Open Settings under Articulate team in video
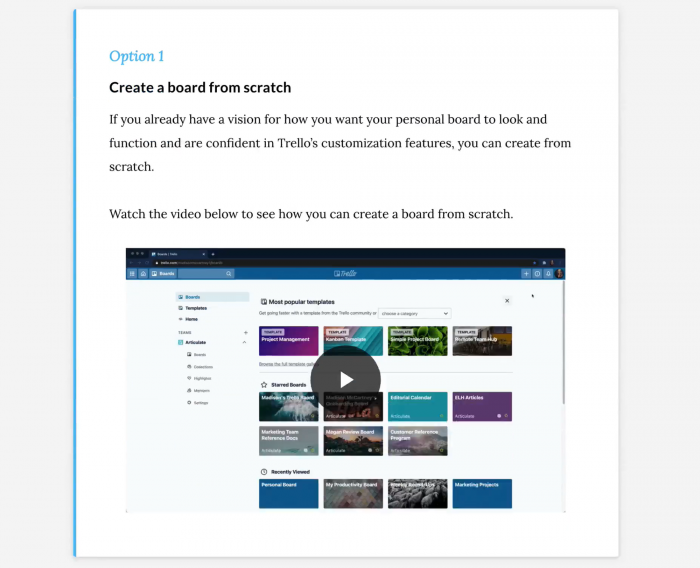Viewport: 700px width, 568px height. 197,403
